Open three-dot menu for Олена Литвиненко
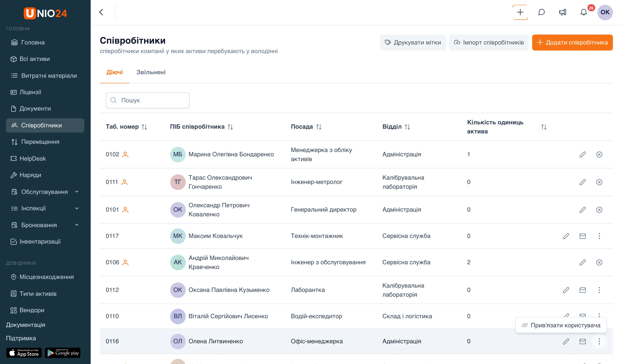The height and width of the screenshot is (364, 622). coord(599,341)
